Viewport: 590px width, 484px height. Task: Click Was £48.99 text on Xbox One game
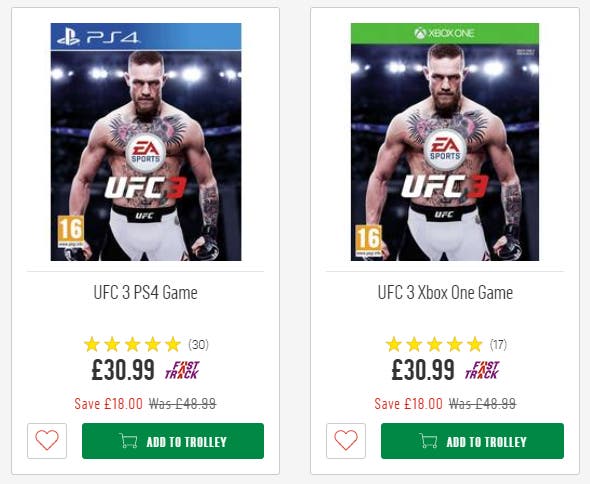click(x=482, y=404)
